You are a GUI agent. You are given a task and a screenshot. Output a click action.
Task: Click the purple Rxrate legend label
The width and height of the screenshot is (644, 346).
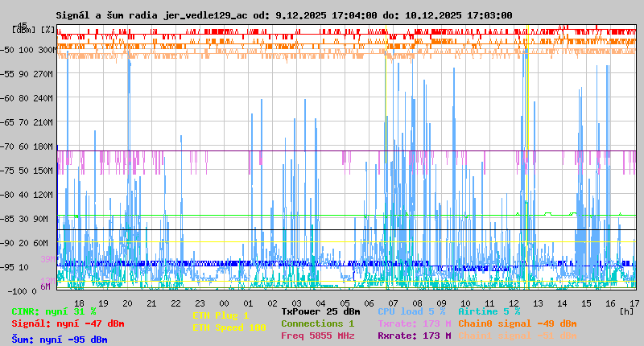point(414,336)
